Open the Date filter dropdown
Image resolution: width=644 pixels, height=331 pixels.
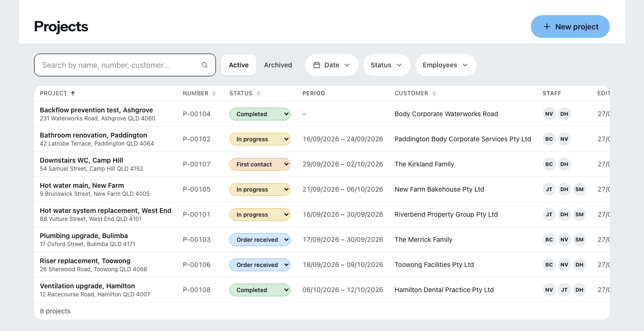pyautogui.click(x=331, y=65)
